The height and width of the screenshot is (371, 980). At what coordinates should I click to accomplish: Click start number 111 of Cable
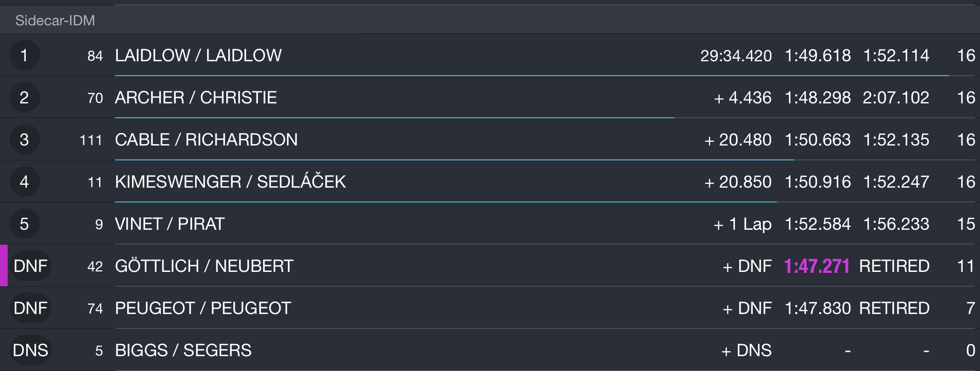(91, 140)
